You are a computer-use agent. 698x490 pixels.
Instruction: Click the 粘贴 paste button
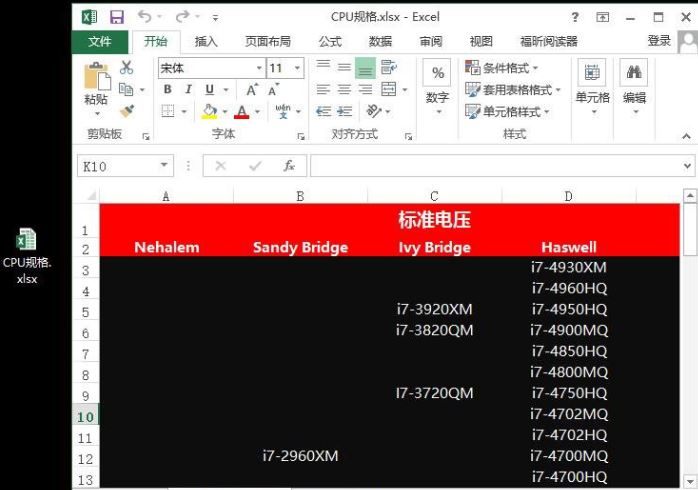click(97, 90)
